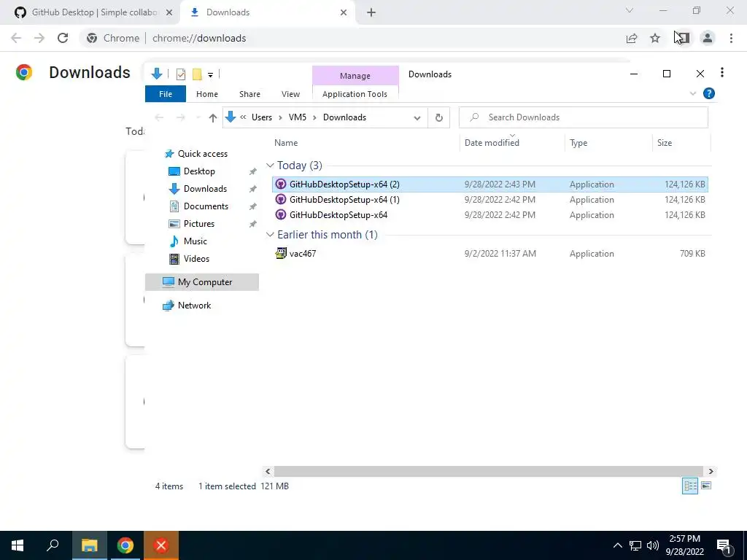Expand the Explorer ribbon chevron
747x560 pixels.
(x=693, y=93)
